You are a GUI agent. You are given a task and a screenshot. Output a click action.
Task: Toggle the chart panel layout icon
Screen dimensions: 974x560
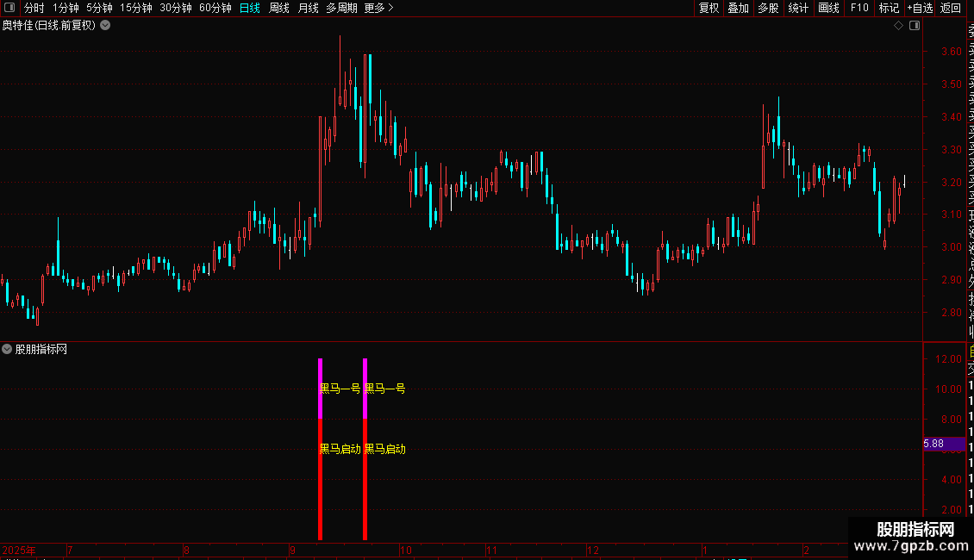click(915, 26)
